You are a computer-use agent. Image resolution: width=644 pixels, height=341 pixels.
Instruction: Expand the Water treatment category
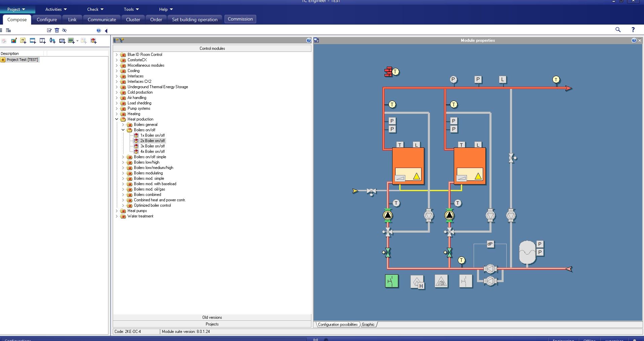click(x=116, y=216)
